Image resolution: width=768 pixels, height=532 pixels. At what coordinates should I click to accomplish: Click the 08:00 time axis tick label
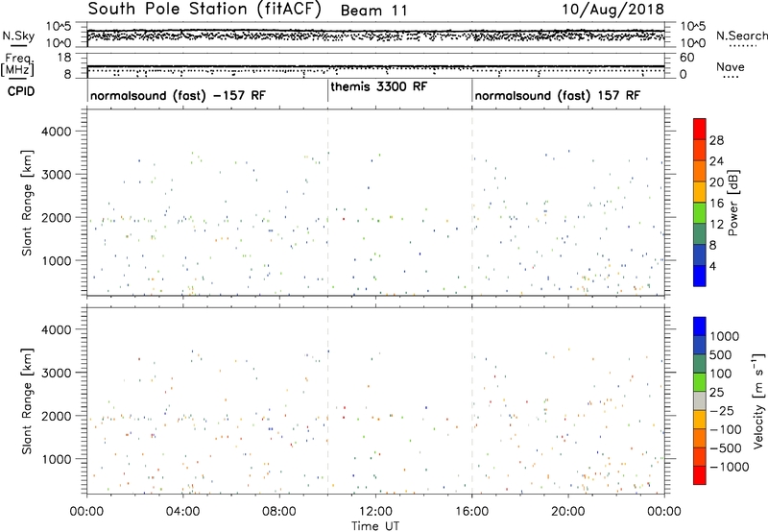click(279, 512)
